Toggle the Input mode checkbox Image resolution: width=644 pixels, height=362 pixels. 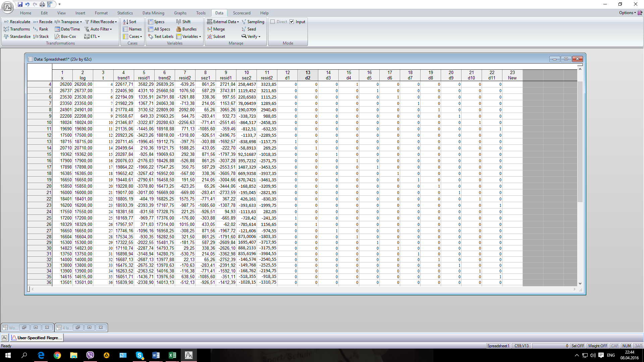pyautogui.click(x=292, y=22)
